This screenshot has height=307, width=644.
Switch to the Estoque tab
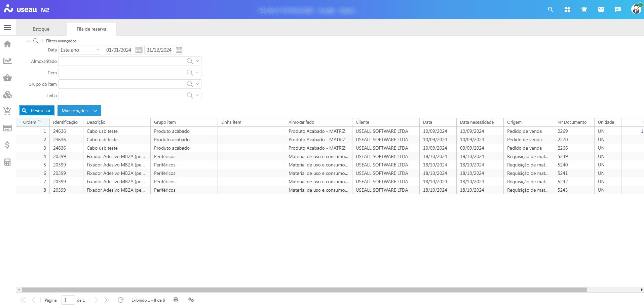[x=41, y=29]
